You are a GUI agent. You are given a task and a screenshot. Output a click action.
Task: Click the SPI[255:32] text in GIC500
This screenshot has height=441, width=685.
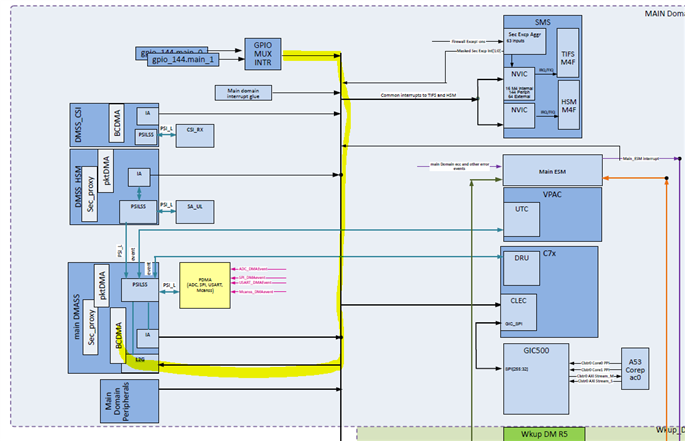point(517,369)
